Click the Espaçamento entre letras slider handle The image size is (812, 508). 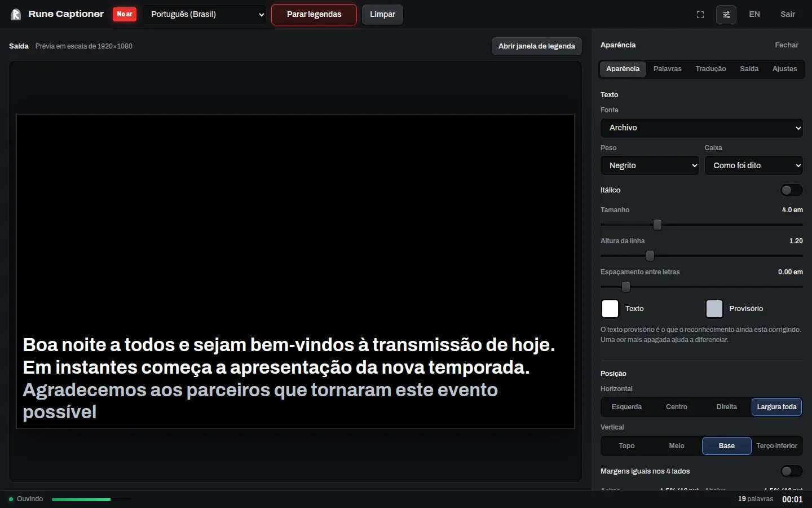coord(626,287)
